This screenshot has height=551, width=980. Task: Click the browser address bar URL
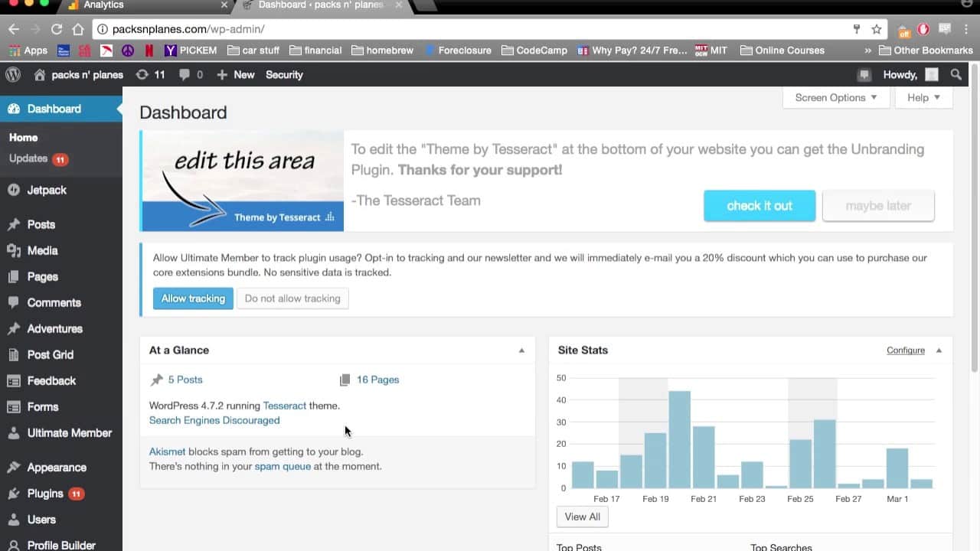point(188,29)
